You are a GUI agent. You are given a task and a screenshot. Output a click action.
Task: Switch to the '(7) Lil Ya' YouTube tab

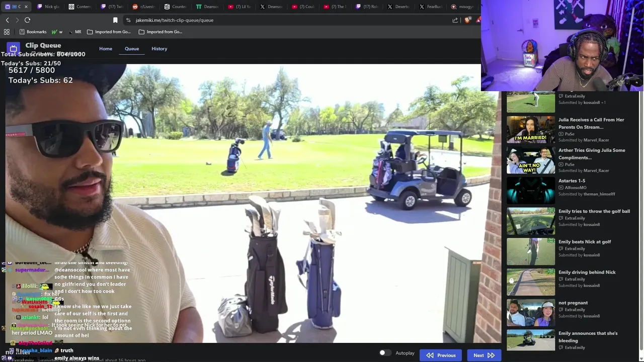(x=240, y=7)
